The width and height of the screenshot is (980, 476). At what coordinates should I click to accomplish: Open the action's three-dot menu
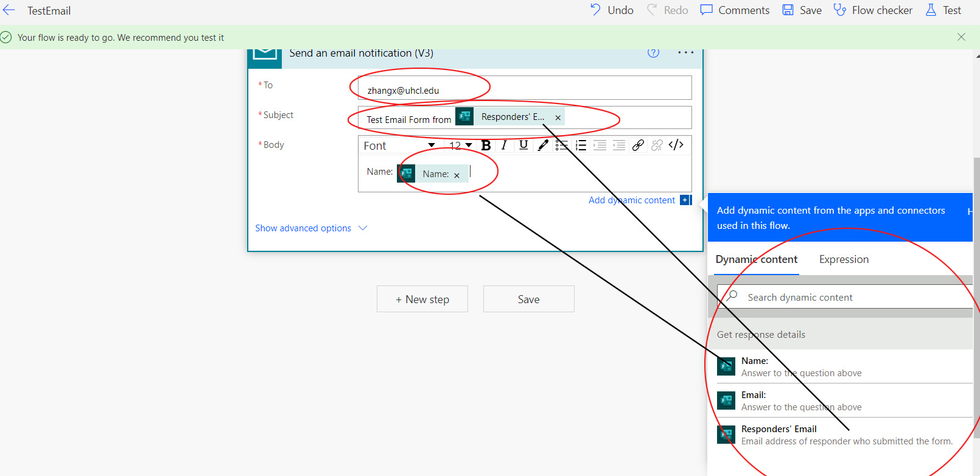coord(685,53)
